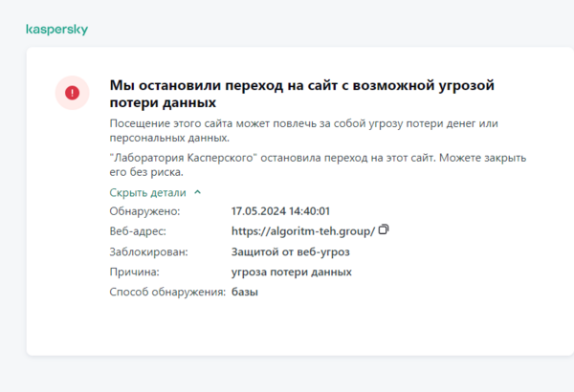Click the "Скрыть детали" link

(x=147, y=192)
